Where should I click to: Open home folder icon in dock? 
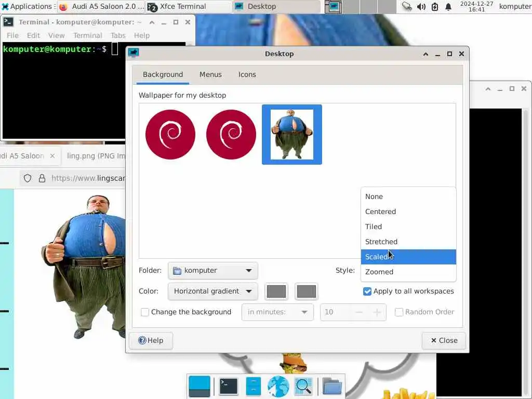click(332, 387)
